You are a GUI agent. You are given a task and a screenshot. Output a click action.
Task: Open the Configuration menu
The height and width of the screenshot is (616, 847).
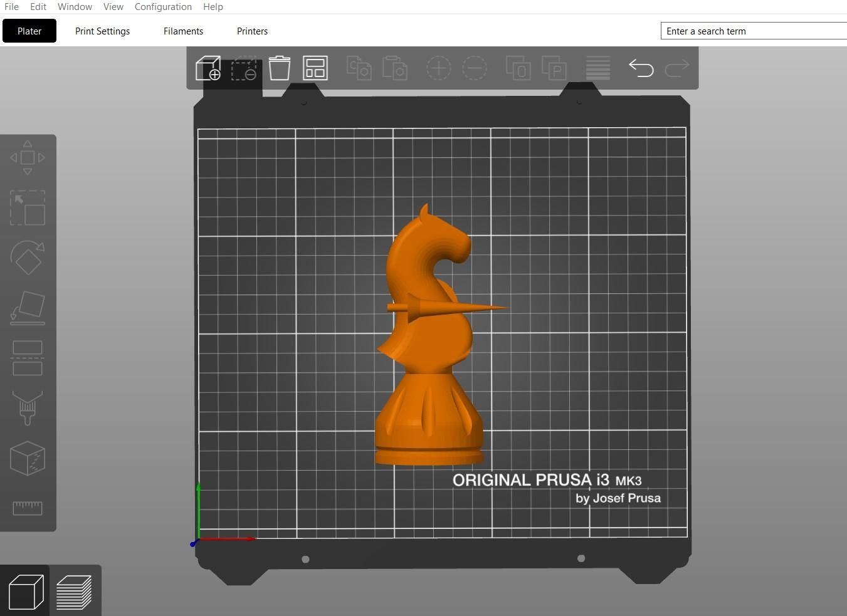tap(162, 6)
